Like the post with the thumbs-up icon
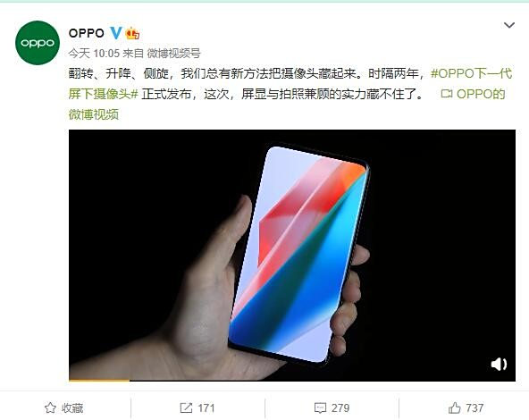Screen dimensions: 529x420 tap(455, 407)
